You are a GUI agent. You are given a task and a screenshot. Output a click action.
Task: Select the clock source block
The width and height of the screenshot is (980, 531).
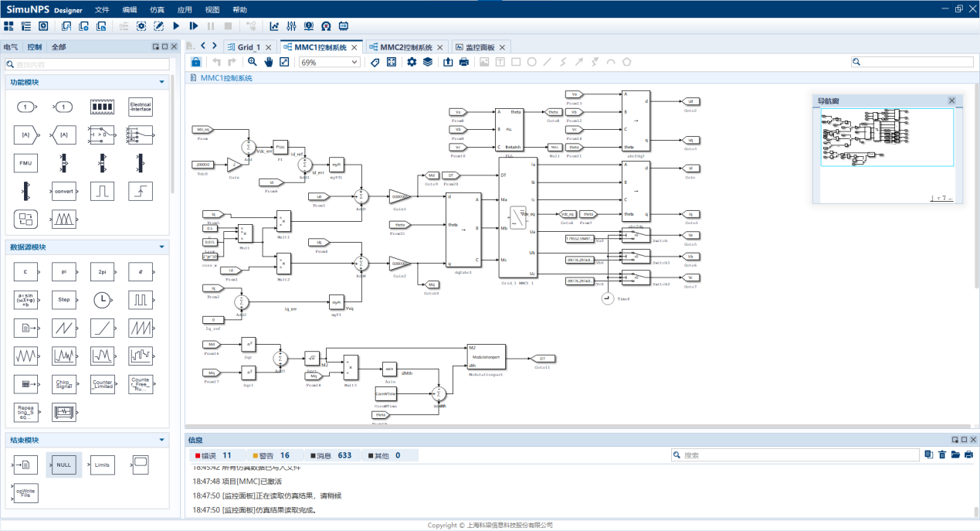[x=103, y=299]
